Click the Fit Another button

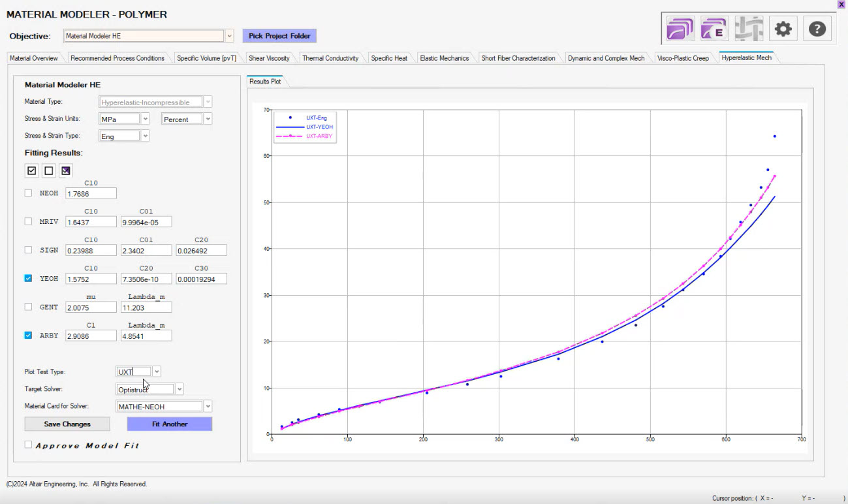click(170, 424)
